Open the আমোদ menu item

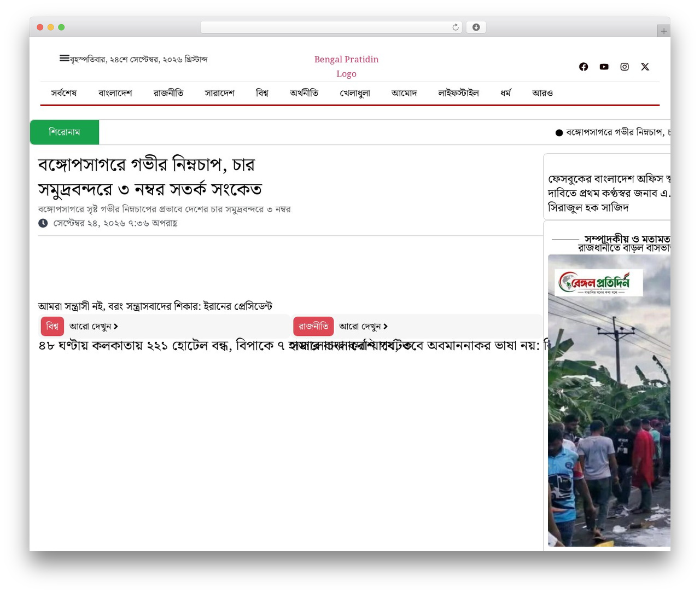point(404,93)
